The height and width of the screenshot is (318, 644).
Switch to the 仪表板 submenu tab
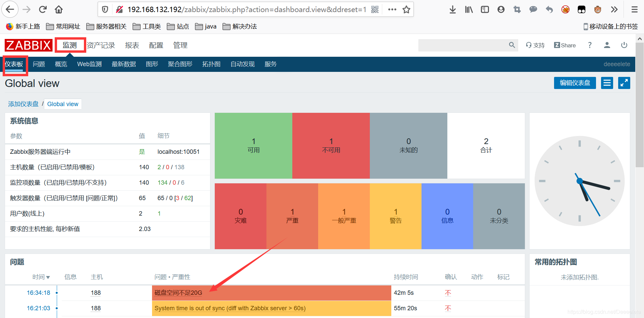pyautogui.click(x=14, y=64)
